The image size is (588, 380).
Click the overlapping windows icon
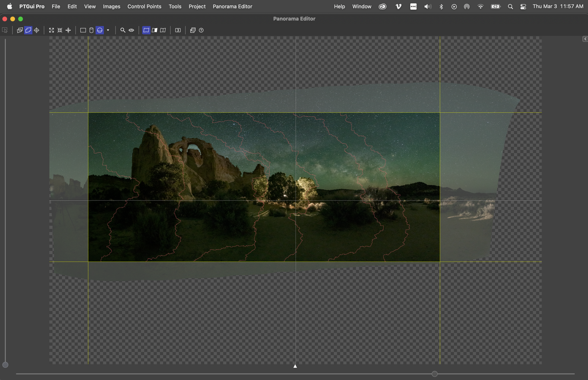(193, 30)
